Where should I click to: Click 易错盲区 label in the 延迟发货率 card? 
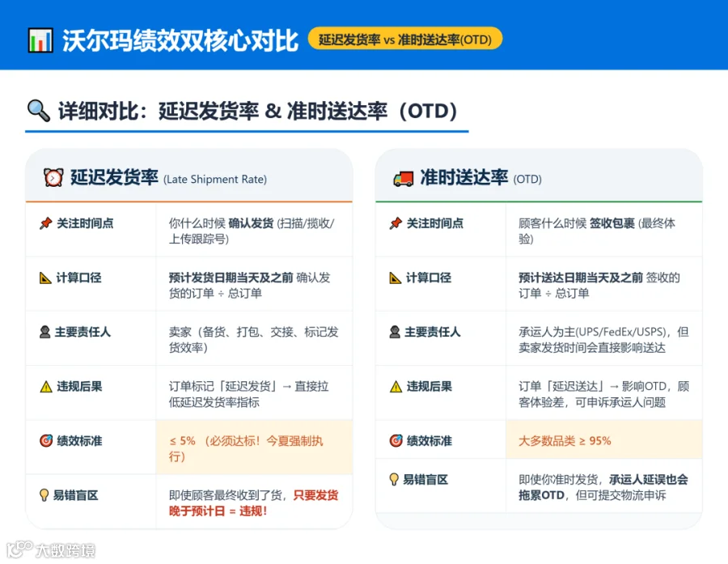click(x=76, y=495)
